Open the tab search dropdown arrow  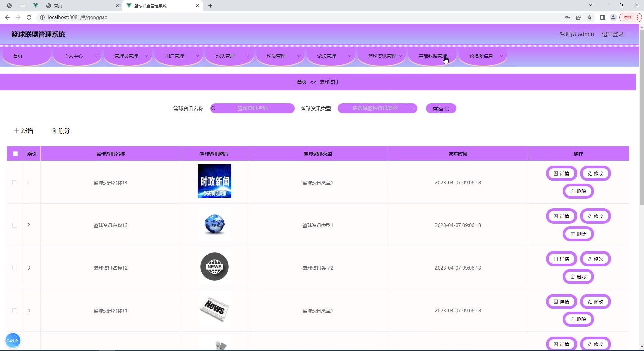coord(591,5)
